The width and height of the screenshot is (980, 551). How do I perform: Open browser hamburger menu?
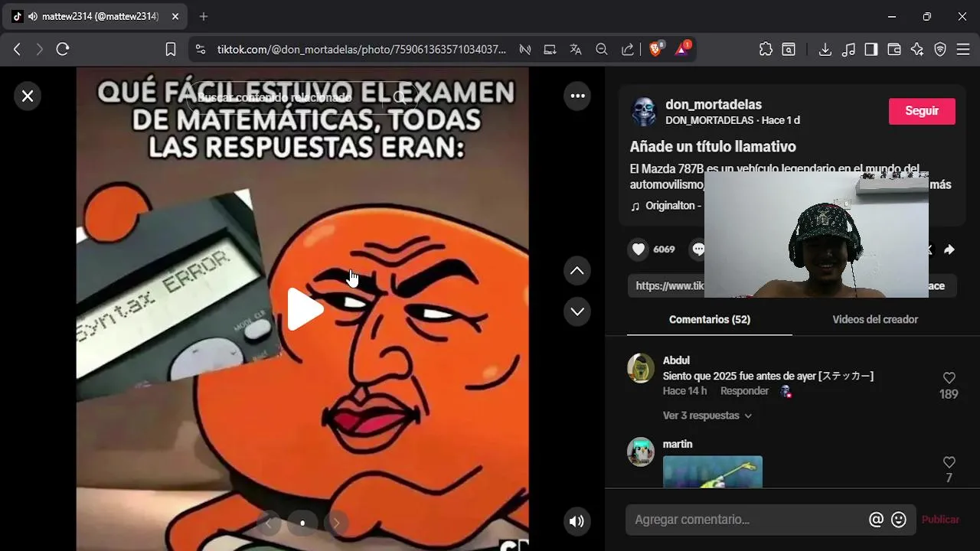[963, 49]
